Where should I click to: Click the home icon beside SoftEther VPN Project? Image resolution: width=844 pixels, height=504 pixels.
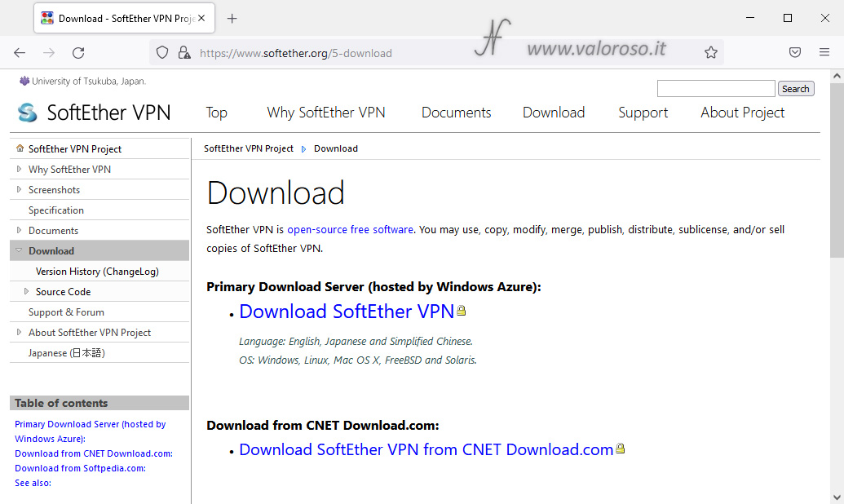pyautogui.click(x=20, y=148)
